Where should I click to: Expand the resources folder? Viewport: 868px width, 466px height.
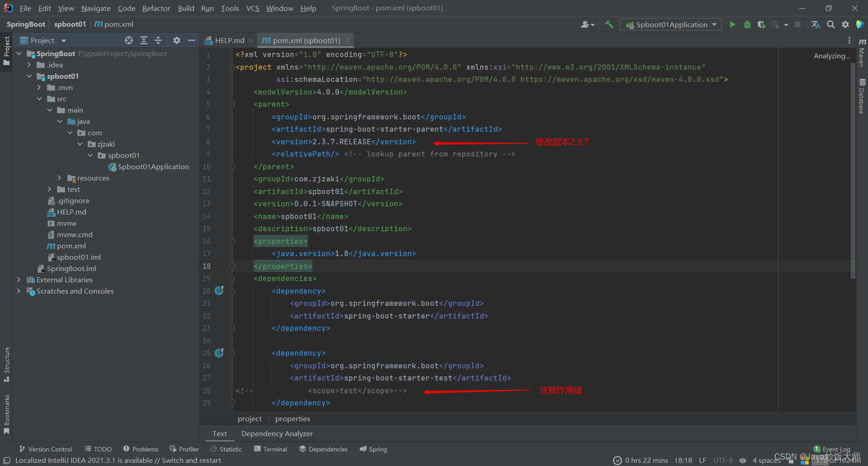59,178
